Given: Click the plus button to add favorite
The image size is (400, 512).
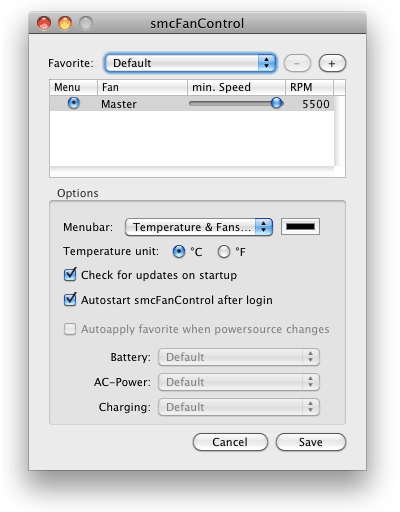Looking at the screenshot, I should (x=332, y=63).
